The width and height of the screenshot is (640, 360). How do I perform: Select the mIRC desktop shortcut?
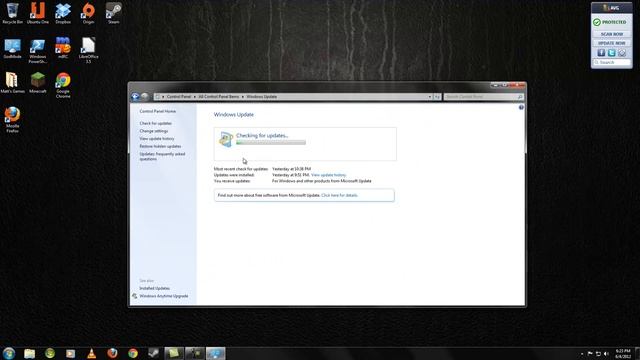(x=63, y=48)
